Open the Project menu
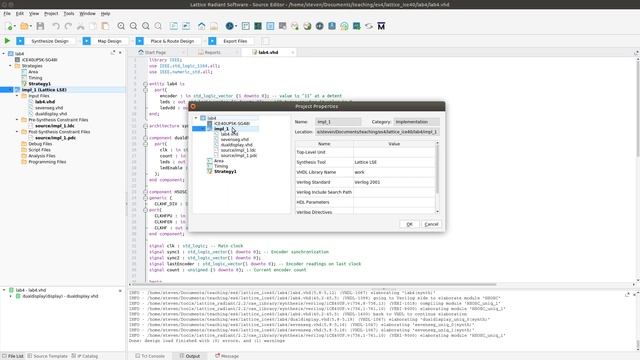This screenshot has width=640, height=360. [x=51, y=13]
